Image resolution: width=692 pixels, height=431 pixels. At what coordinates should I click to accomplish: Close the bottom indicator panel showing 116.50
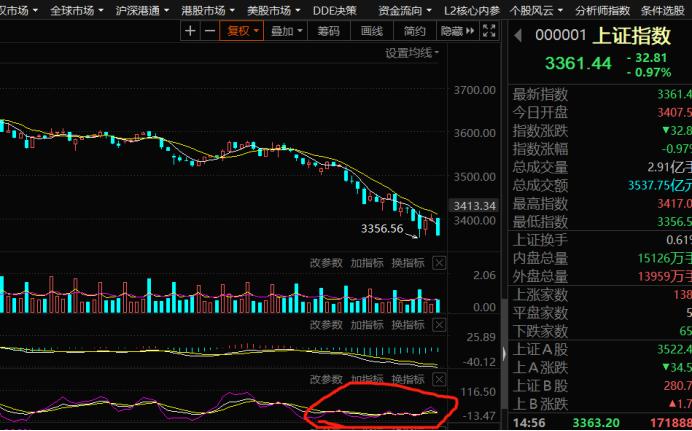[x=439, y=379]
